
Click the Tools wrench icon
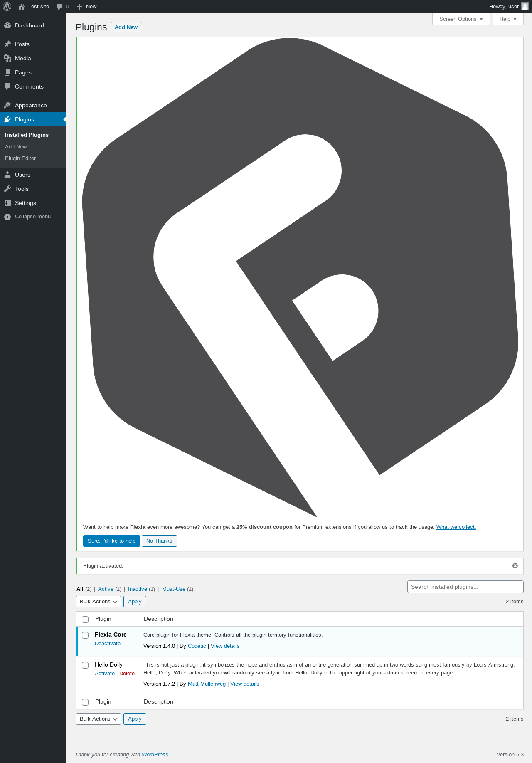[7, 189]
